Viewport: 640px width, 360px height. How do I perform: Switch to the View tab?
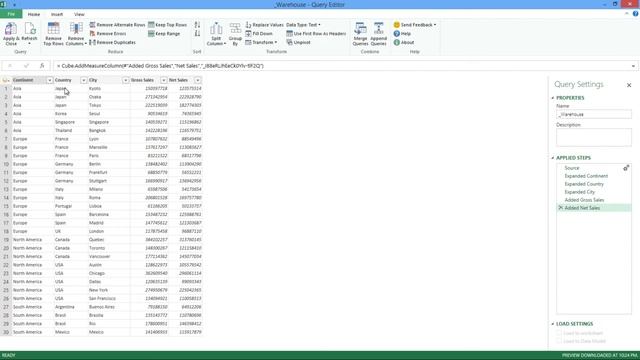click(x=79, y=14)
